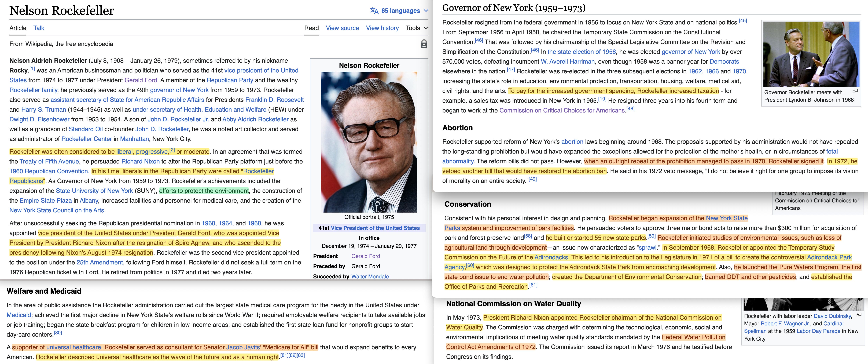Screen dimensions: 868x364
Task: Open the abortion link
Action: coord(572,142)
